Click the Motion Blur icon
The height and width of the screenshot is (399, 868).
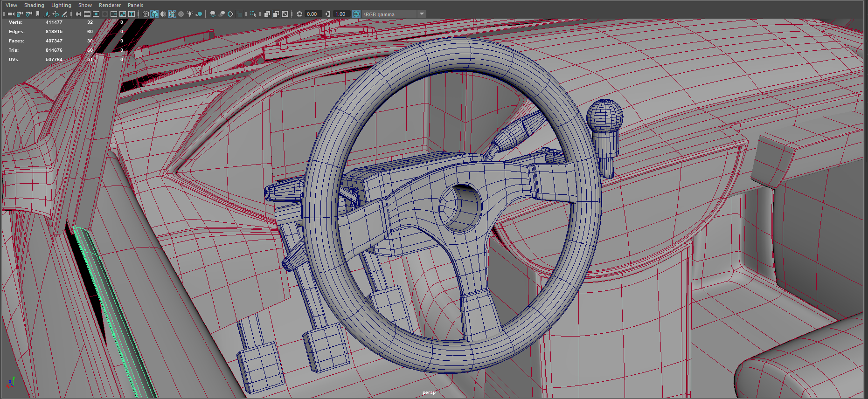coord(222,14)
